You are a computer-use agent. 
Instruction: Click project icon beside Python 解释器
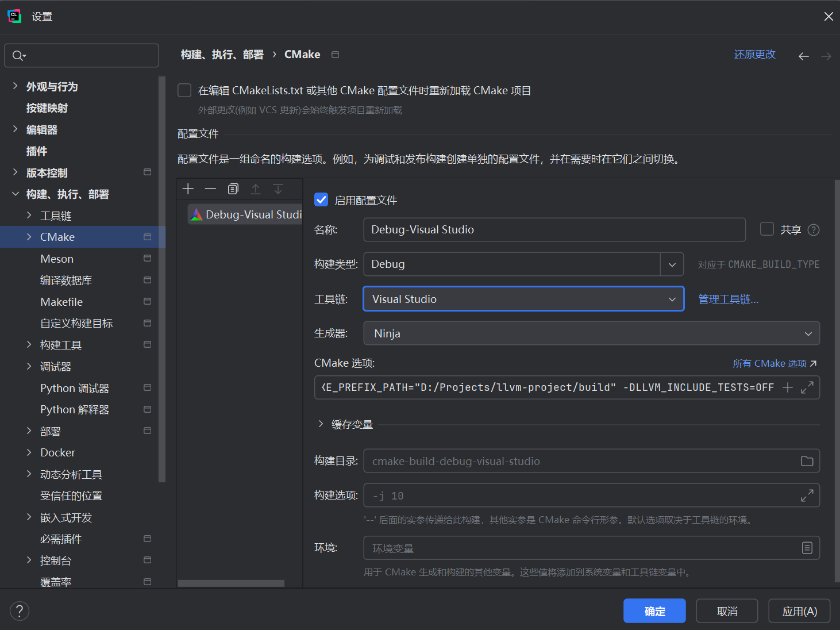[x=148, y=409]
